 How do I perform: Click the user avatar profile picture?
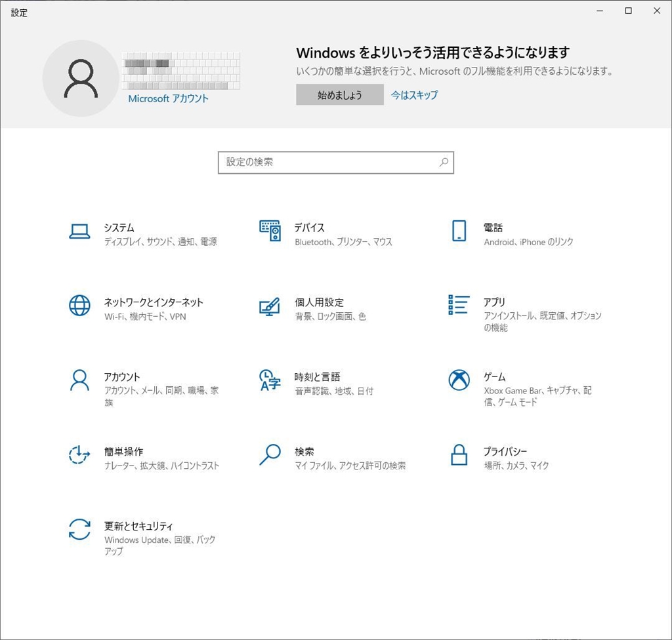[x=81, y=79]
